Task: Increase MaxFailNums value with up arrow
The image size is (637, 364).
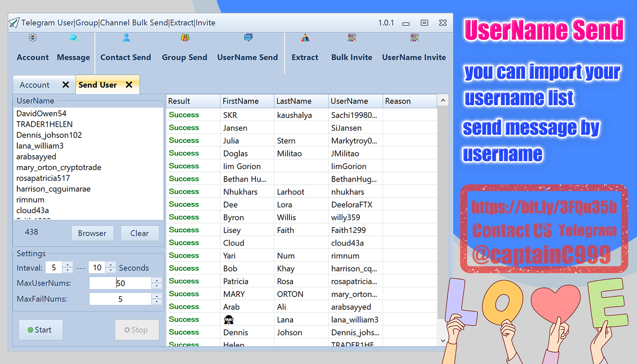Action: point(157,296)
